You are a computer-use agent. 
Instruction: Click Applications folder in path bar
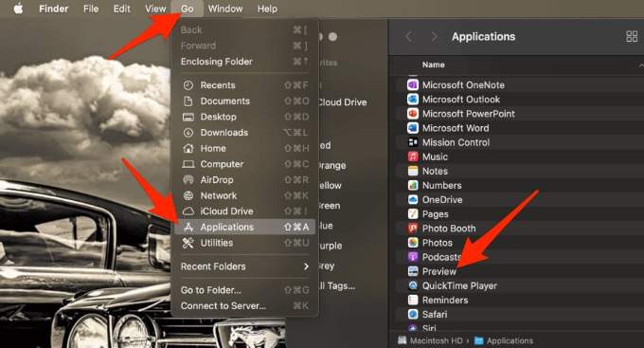tap(504, 340)
